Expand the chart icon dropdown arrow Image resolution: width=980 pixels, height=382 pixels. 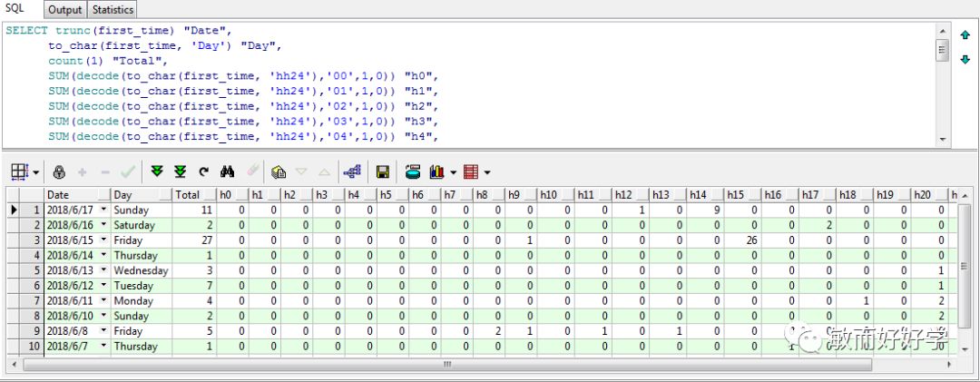pyautogui.click(x=453, y=171)
